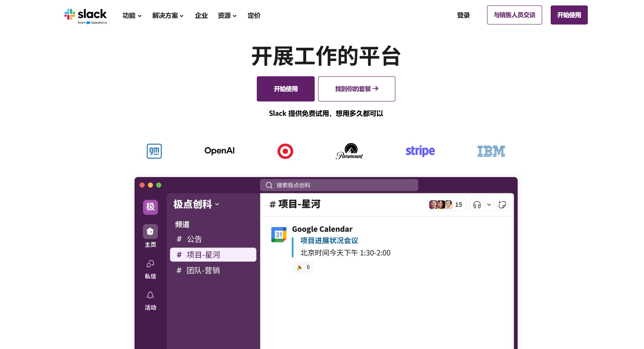Click the Google Calendar app icon
Viewport: 644px width, 349px height.
279,234
